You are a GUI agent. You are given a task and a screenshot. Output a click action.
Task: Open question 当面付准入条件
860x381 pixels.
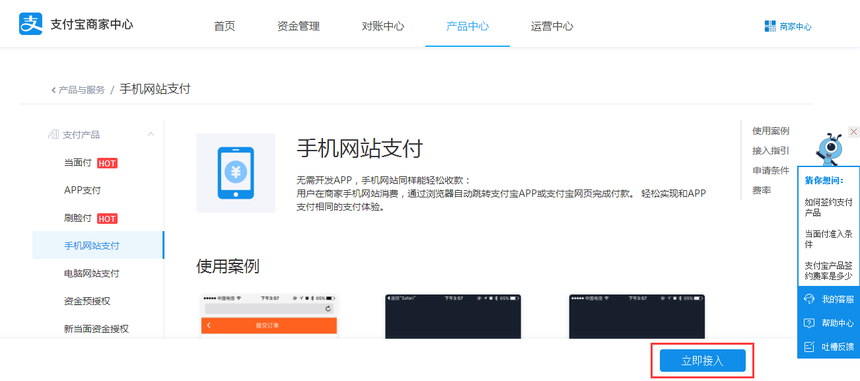tap(828, 239)
